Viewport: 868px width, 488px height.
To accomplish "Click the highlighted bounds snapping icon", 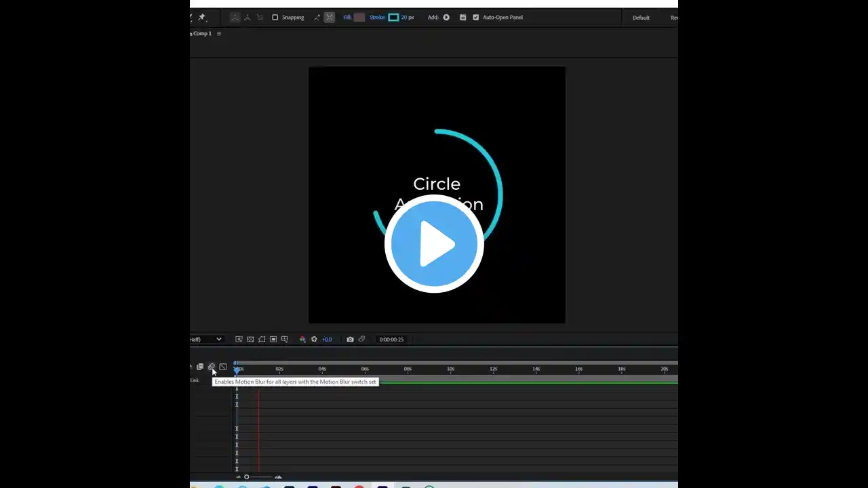I will [x=330, y=18].
